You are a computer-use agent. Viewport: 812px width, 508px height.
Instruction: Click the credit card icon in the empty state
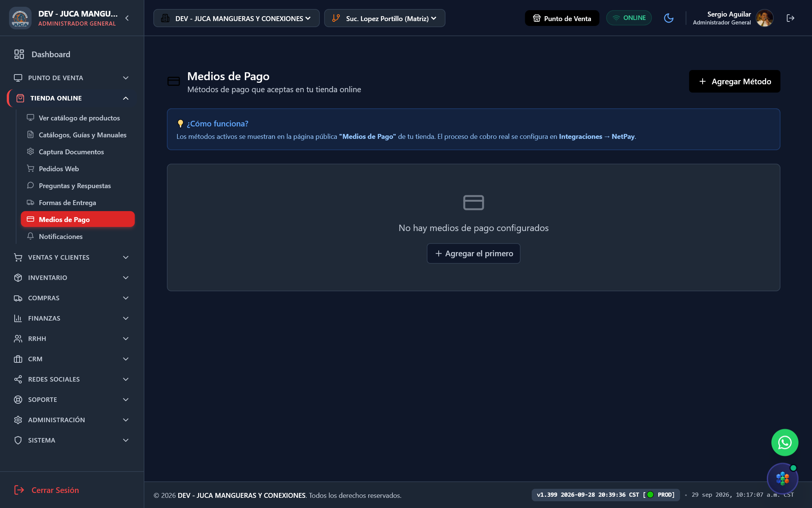474,202
